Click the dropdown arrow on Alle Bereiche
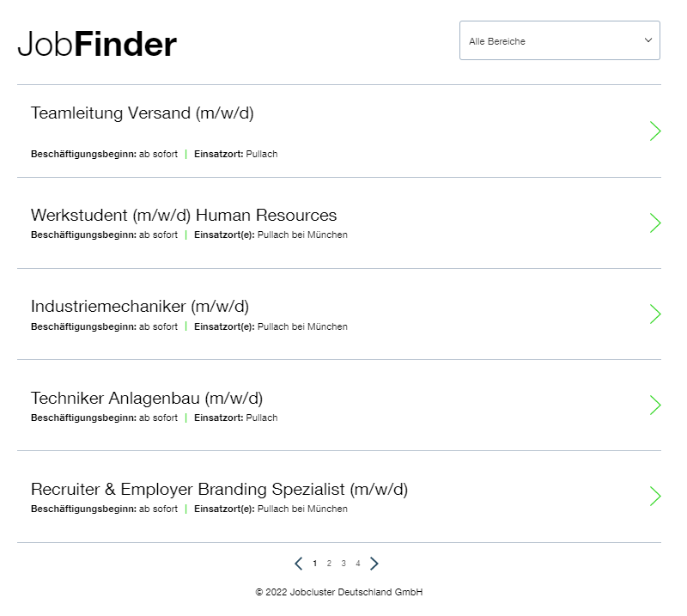The height and width of the screenshot is (616, 687). tap(648, 40)
